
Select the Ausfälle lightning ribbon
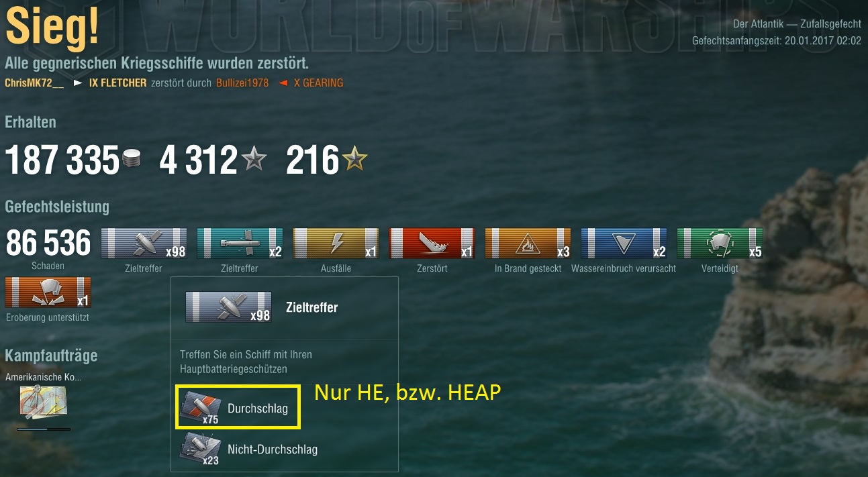coord(336,244)
